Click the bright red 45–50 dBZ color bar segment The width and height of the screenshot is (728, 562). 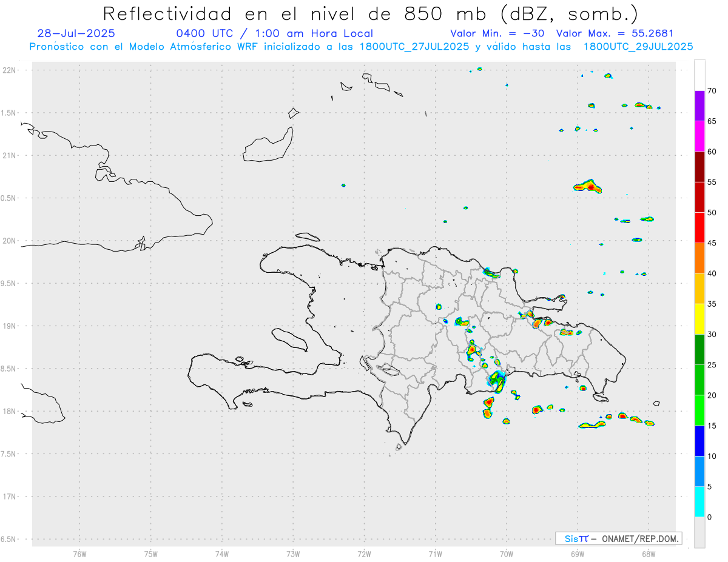point(699,228)
